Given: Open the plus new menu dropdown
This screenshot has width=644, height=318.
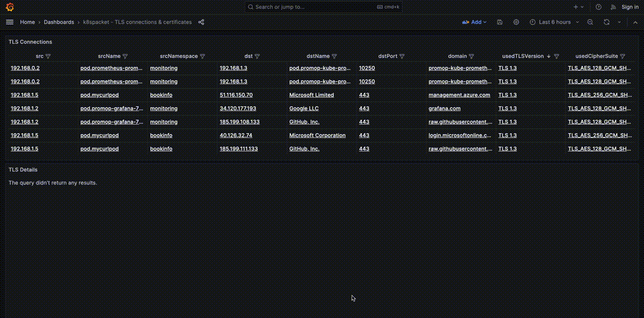Looking at the screenshot, I should (578, 7).
